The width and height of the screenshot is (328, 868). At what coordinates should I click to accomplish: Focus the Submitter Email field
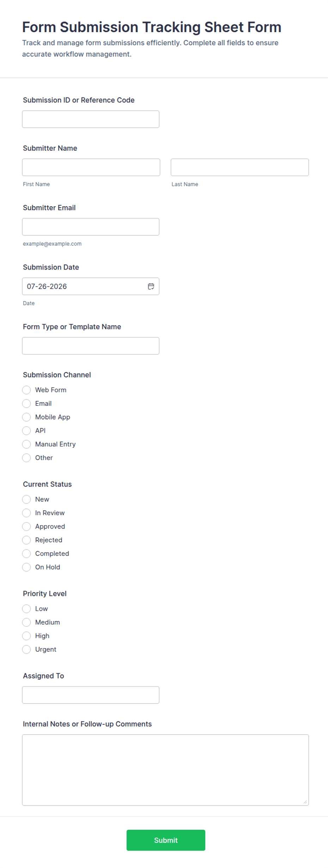pyautogui.click(x=91, y=227)
